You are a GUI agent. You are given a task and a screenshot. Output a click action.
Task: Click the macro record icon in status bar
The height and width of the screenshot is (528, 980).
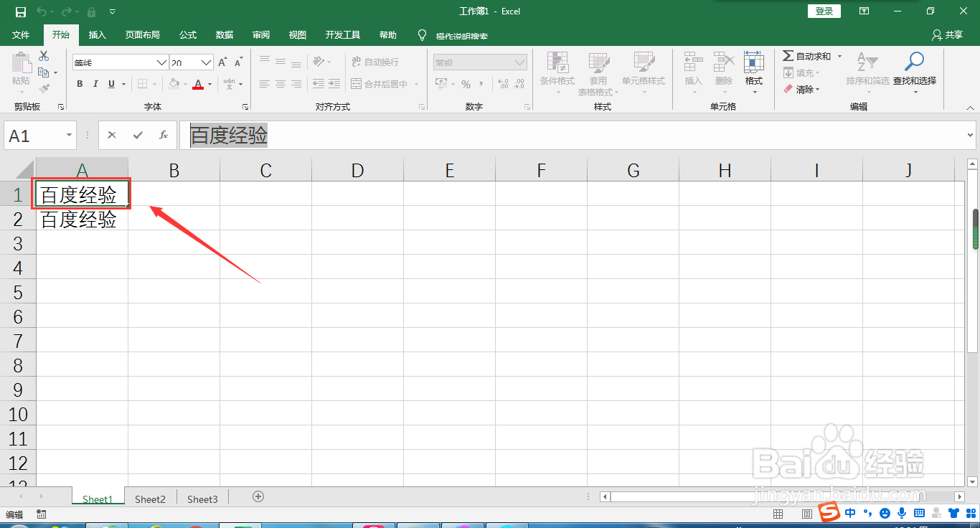click(41, 514)
